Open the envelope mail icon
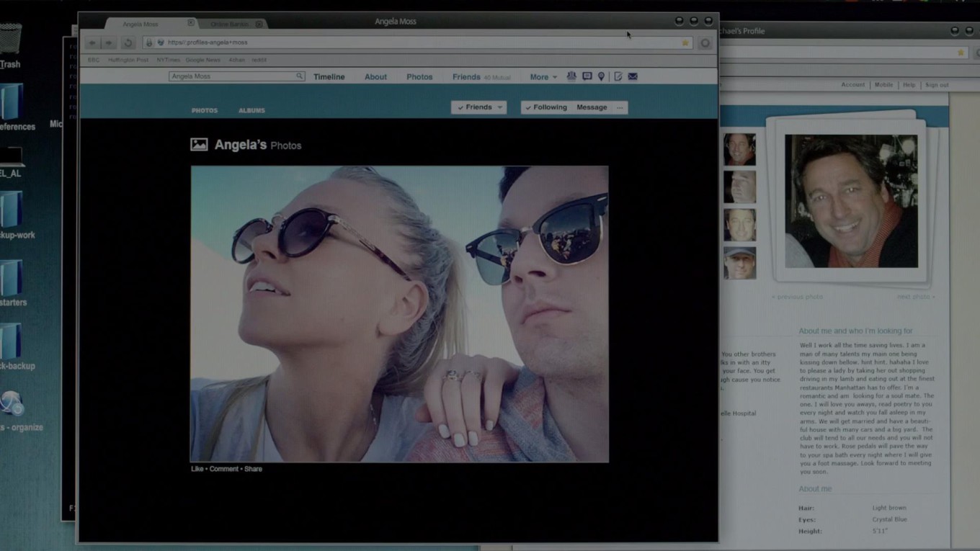Screen dimensions: 980x551 [633, 76]
